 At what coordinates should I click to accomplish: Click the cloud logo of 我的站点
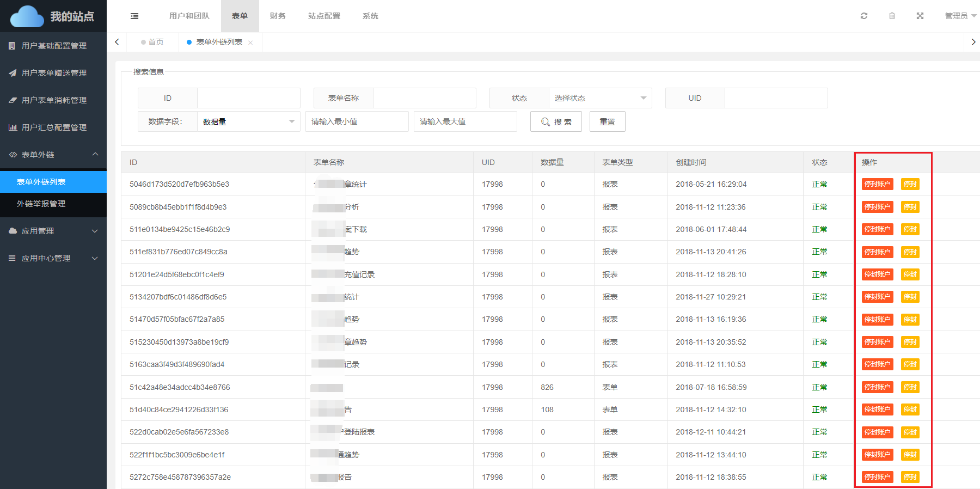[27, 16]
